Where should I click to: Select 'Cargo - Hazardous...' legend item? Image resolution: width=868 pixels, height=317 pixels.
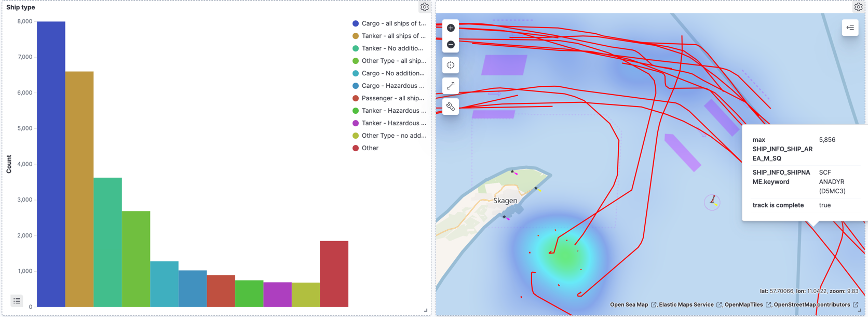click(x=392, y=86)
